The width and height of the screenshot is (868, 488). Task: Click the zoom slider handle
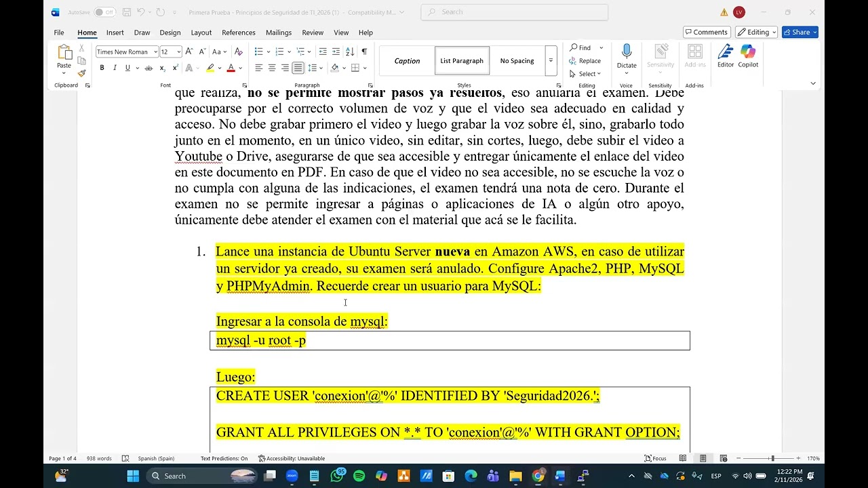[772, 458]
